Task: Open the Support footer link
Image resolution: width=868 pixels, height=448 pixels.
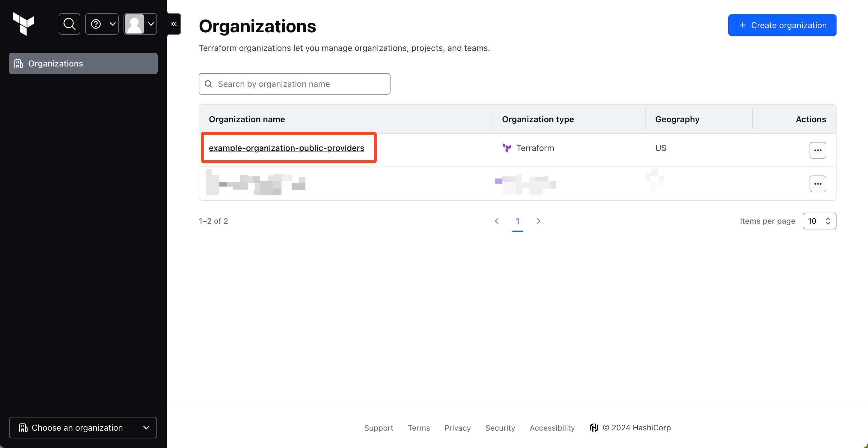Action: click(379, 427)
